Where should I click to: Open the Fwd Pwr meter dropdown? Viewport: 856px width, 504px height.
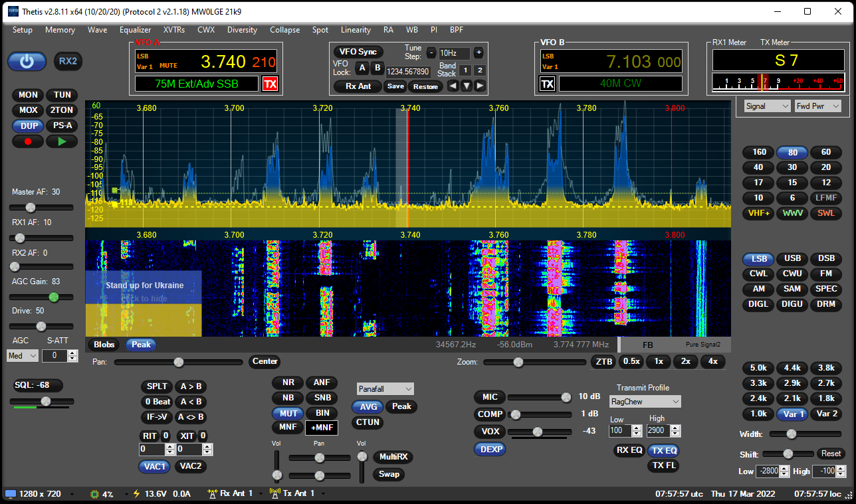818,106
